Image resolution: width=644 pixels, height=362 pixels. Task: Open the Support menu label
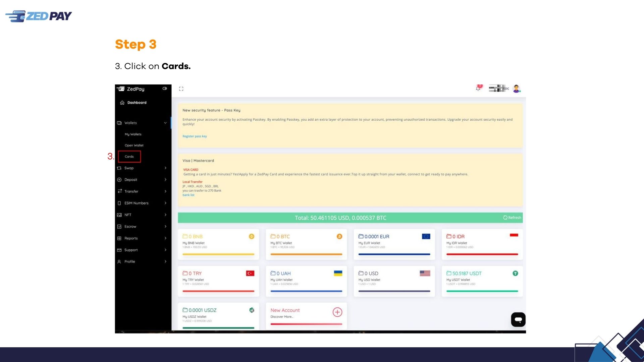tap(131, 250)
